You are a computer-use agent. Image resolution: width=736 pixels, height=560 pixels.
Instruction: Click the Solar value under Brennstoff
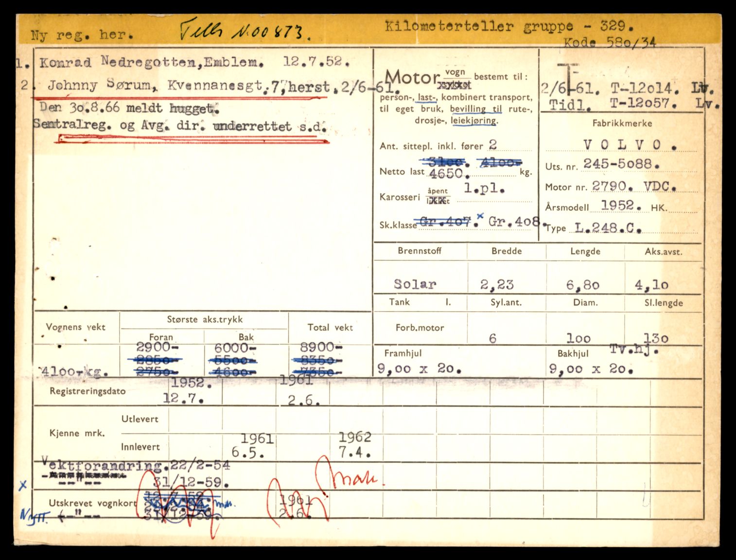tap(415, 284)
